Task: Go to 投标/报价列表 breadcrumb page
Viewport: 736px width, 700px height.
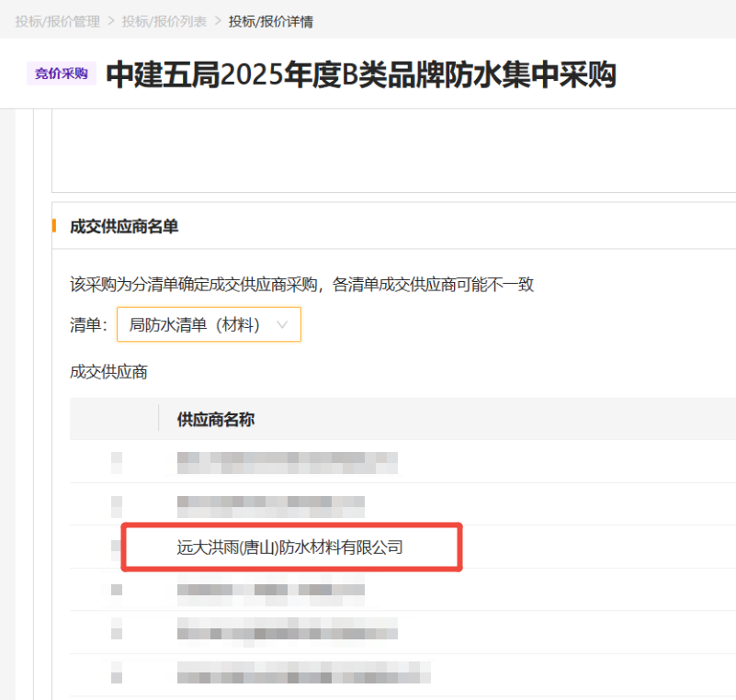Action: tap(164, 21)
